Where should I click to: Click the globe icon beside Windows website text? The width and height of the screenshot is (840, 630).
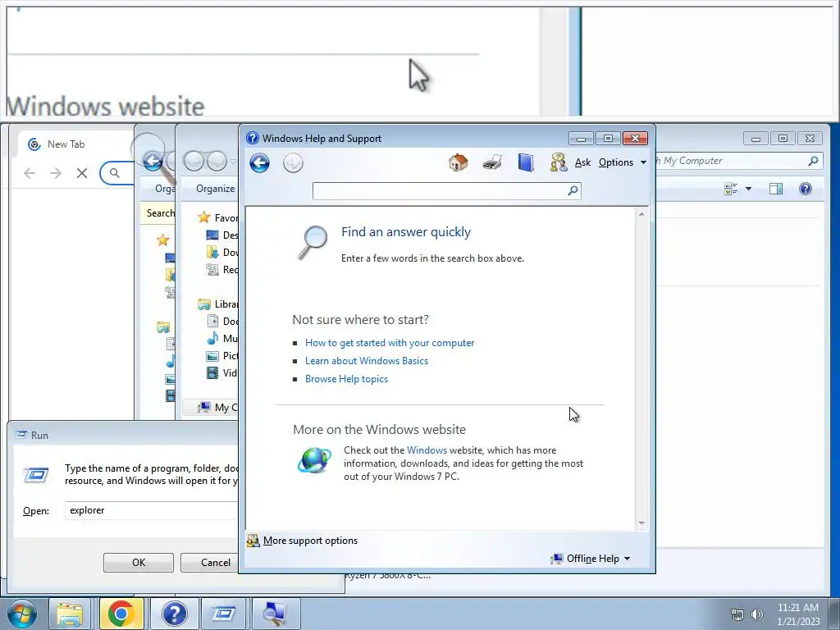[314, 459]
